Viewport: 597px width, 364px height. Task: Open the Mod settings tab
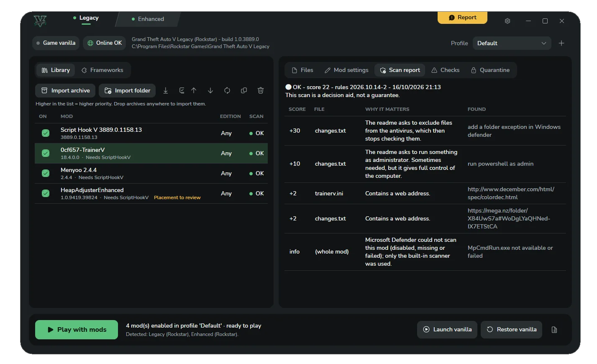click(346, 70)
